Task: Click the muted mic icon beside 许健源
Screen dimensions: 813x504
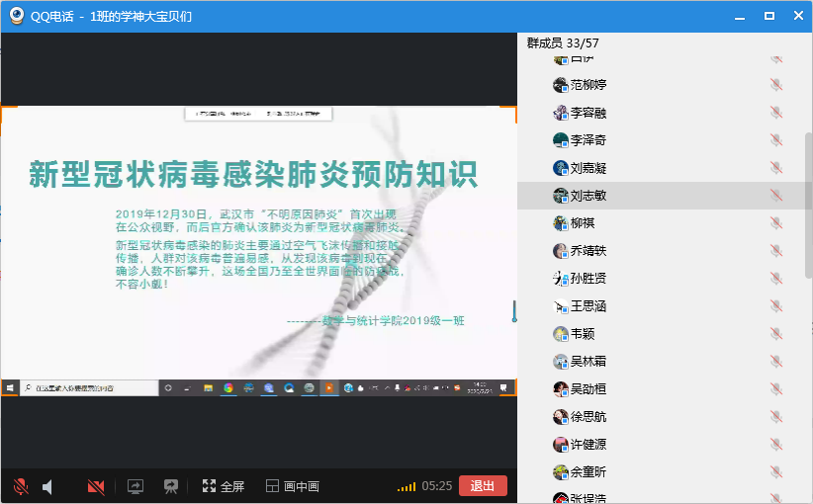Action: (x=776, y=445)
